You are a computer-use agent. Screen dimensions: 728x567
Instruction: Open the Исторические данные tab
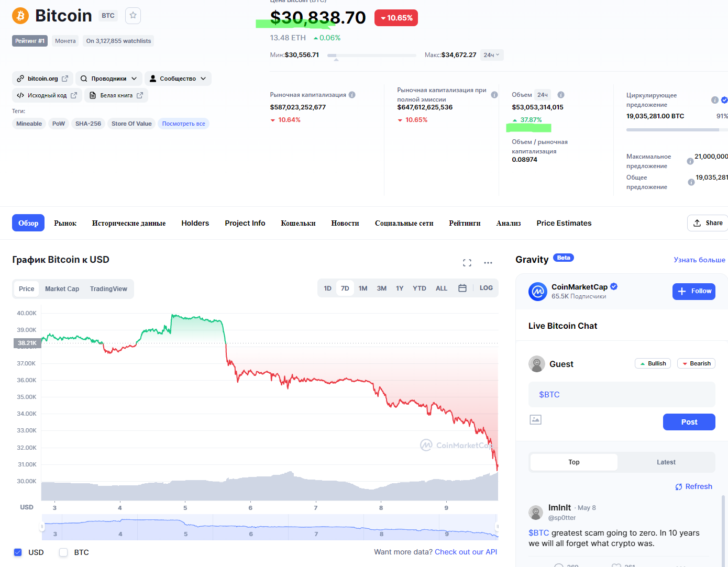129,223
